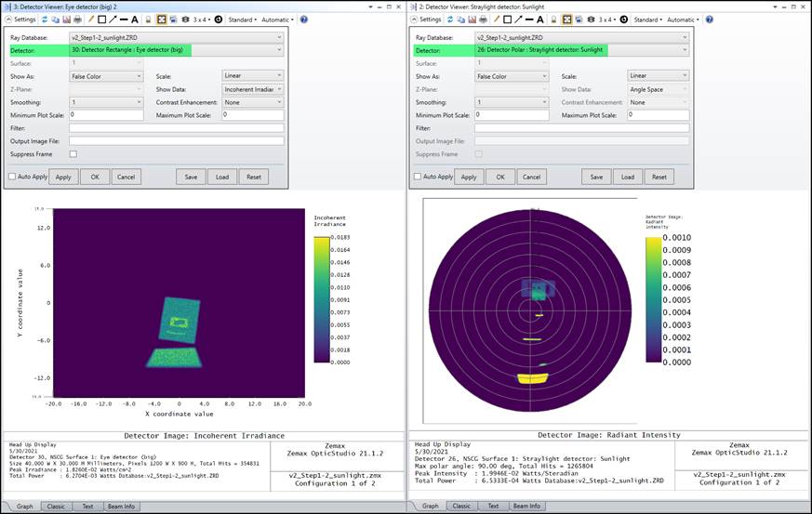Image resolution: width=812 pixels, height=514 pixels.
Task: Click Save in Straylight detector settings
Action: click(596, 177)
